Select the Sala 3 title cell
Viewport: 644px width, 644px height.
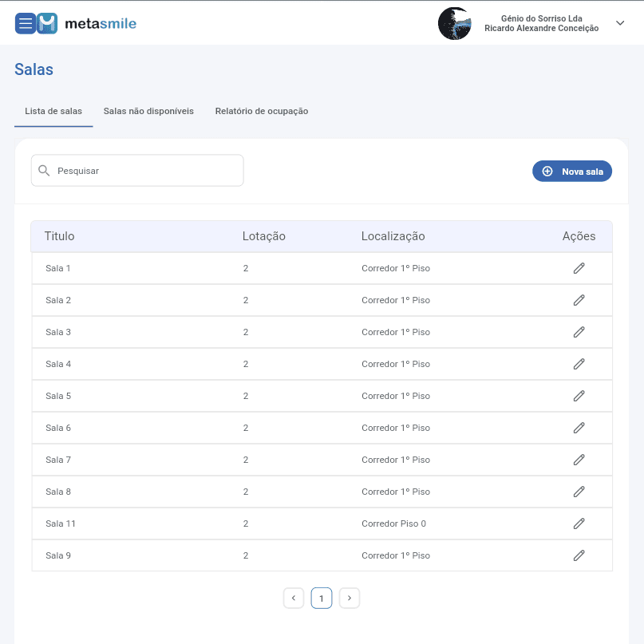pyautogui.click(x=58, y=332)
